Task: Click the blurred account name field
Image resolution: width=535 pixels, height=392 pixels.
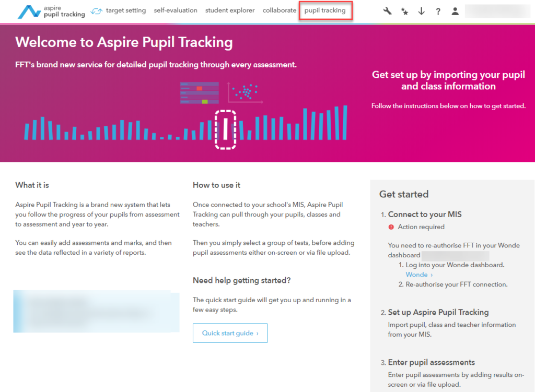Action: pos(497,11)
